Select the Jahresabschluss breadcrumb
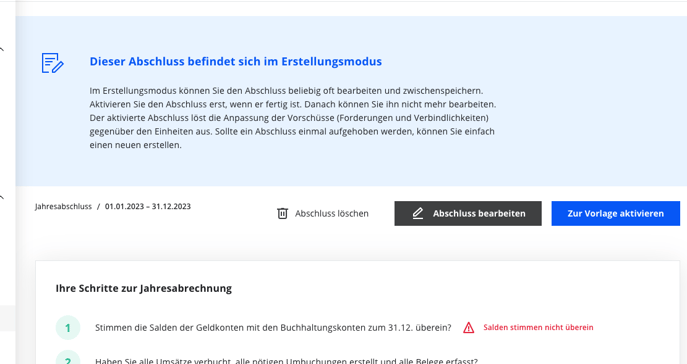 pos(64,206)
